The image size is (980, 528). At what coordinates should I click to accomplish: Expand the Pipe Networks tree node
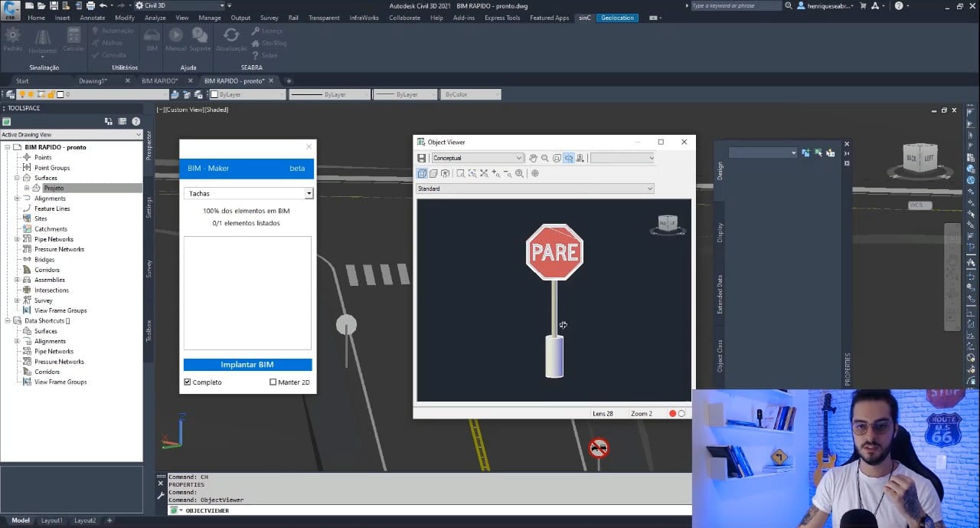click(17, 239)
